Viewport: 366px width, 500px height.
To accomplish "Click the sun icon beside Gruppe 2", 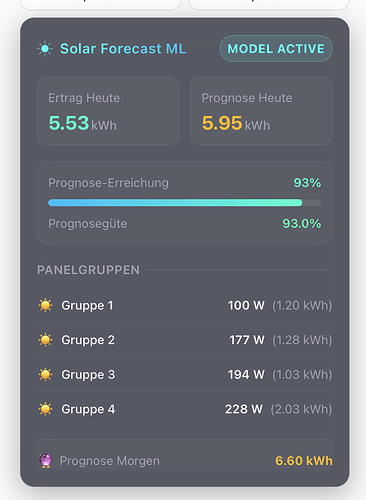I will pos(45,340).
